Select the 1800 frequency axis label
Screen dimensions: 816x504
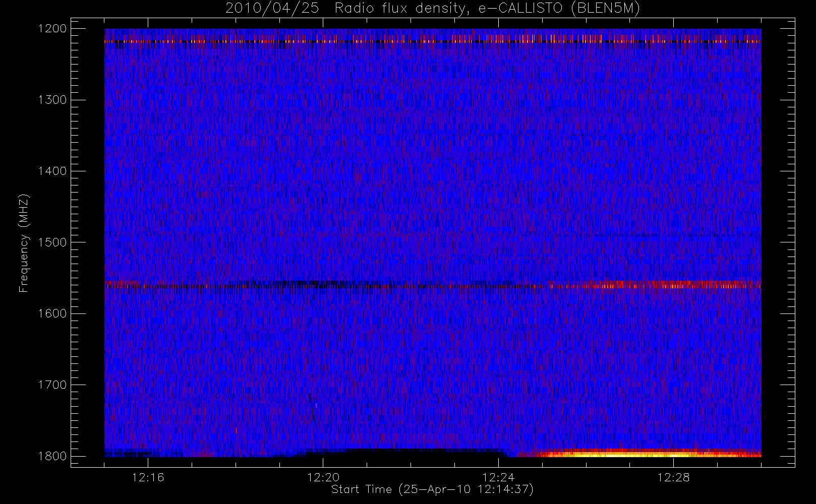pyautogui.click(x=52, y=456)
